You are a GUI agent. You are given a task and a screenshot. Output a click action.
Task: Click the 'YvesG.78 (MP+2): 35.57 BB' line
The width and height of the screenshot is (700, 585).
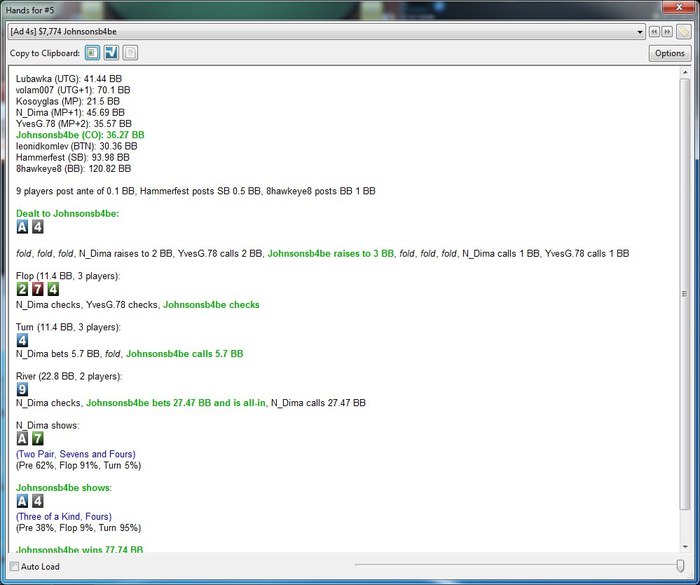74,124
